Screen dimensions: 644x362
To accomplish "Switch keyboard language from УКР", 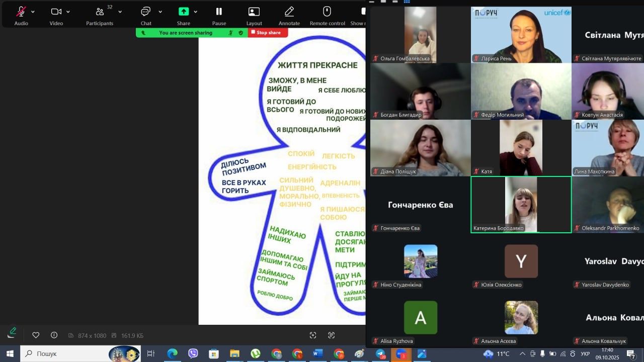I will (585, 354).
